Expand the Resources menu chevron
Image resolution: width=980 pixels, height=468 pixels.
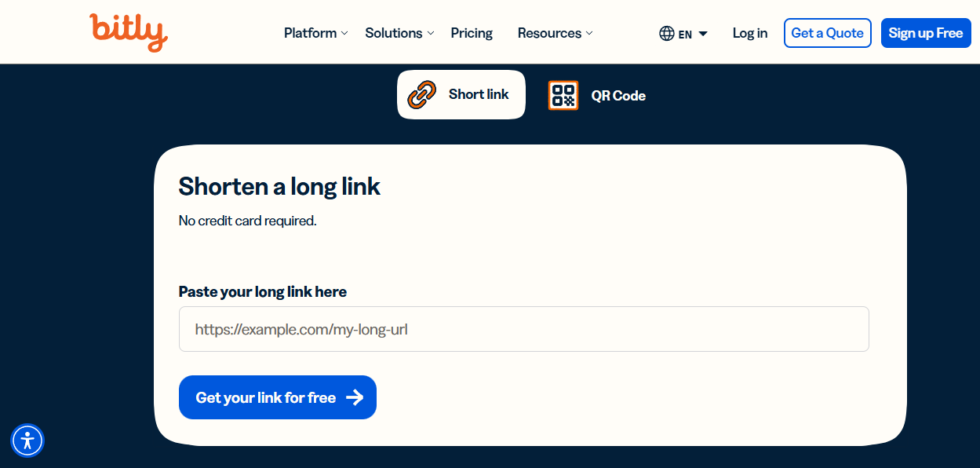click(x=589, y=34)
